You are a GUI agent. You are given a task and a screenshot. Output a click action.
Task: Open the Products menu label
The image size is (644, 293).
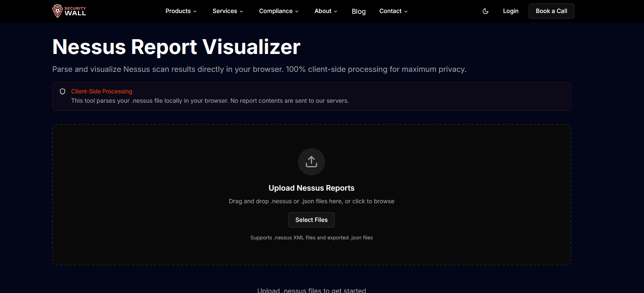178,11
